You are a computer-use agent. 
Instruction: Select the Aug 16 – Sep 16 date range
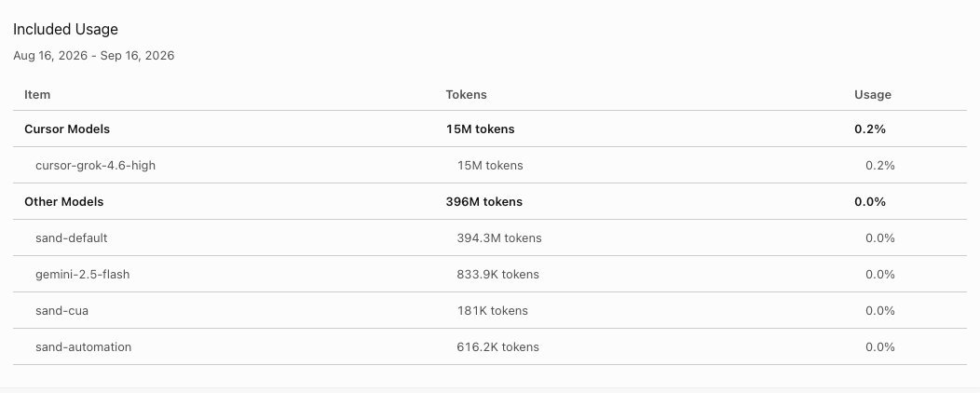(x=94, y=56)
